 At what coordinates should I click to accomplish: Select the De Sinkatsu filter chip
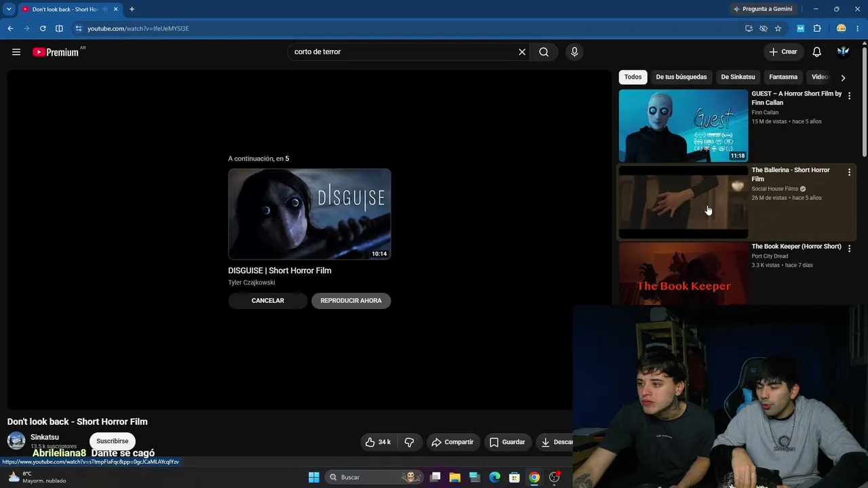click(738, 77)
